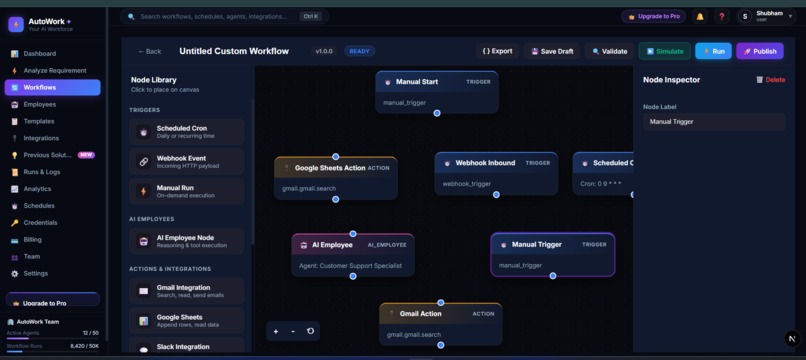The width and height of the screenshot is (806, 360).
Task: Open the notifications bell
Action: pos(700,16)
